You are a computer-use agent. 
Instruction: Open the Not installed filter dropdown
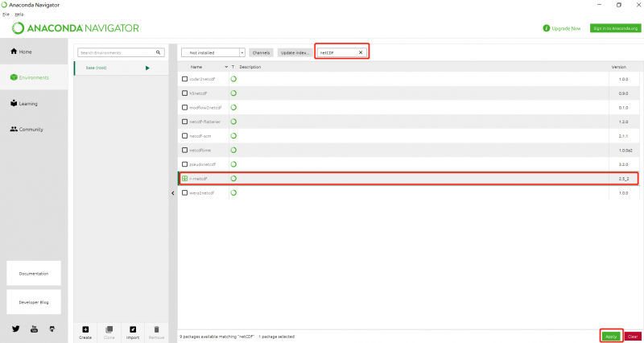tap(213, 52)
